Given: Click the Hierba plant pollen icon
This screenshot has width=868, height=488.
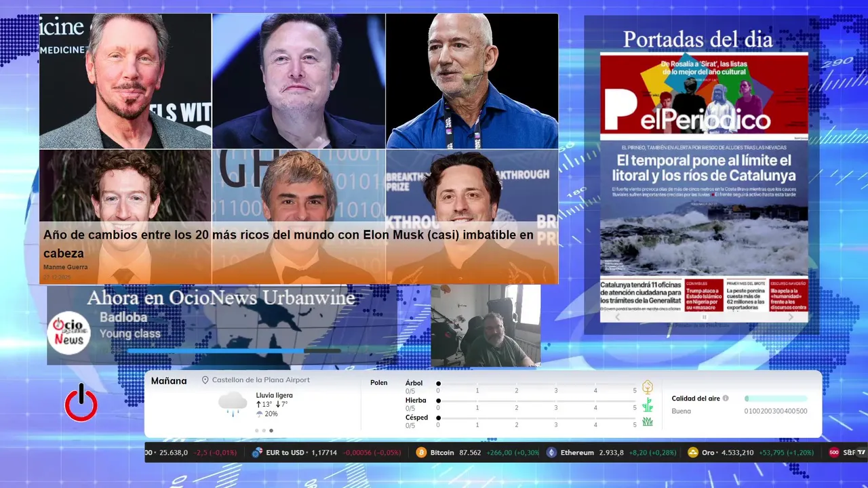Looking at the screenshot, I should tap(648, 405).
